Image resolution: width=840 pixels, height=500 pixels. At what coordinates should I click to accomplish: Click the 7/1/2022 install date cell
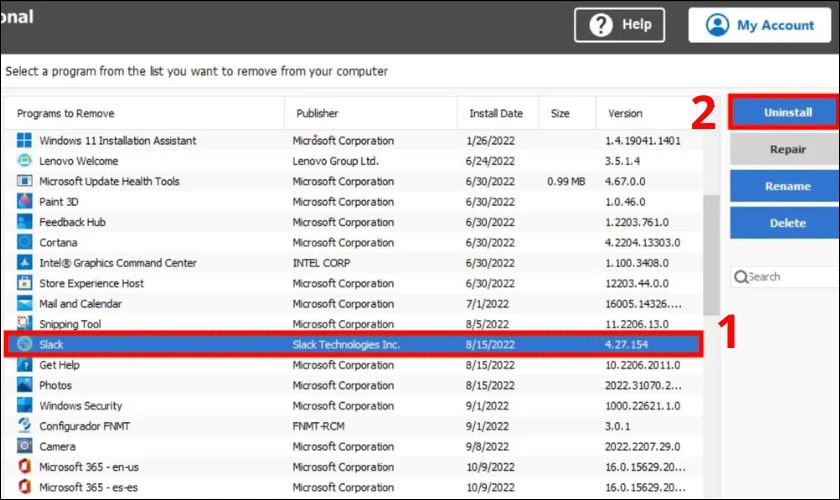(488, 303)
